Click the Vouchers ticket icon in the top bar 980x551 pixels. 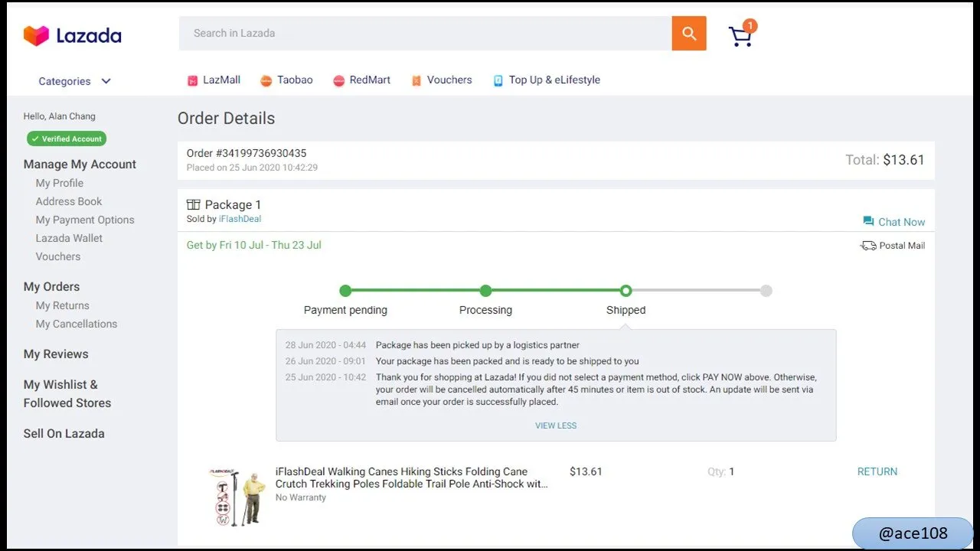pos(416,80)
